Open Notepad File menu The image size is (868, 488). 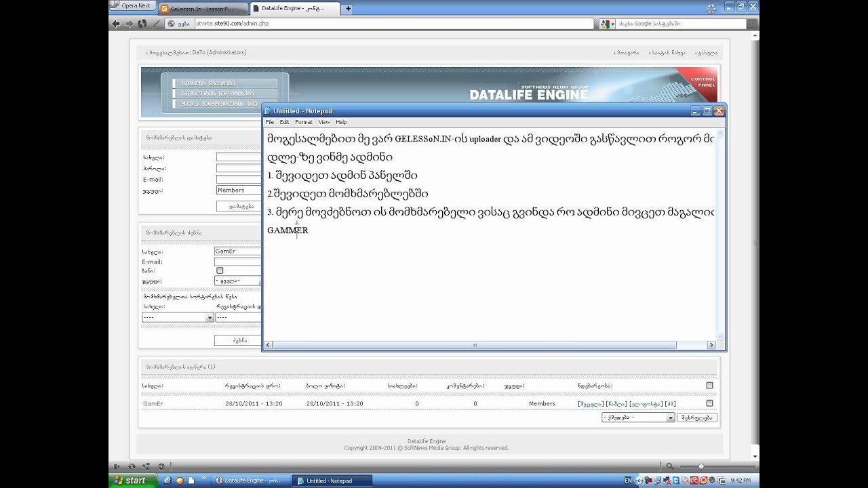click(270, 122)
